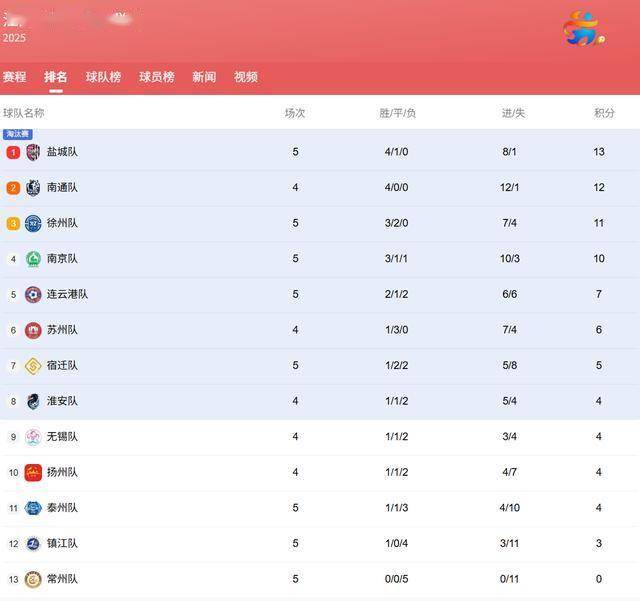
Task: Click the 淮安队 team name link
Action: 62,401
